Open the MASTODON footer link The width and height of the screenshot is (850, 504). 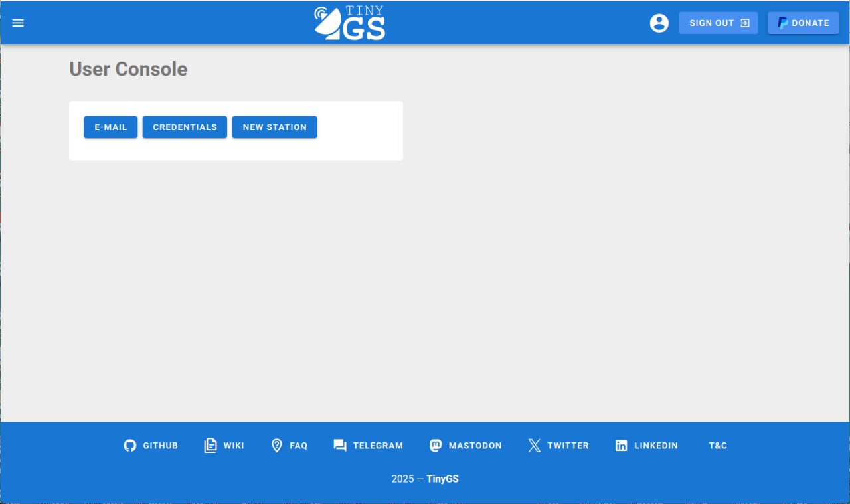pyautogui.click(x=466, y=446)
